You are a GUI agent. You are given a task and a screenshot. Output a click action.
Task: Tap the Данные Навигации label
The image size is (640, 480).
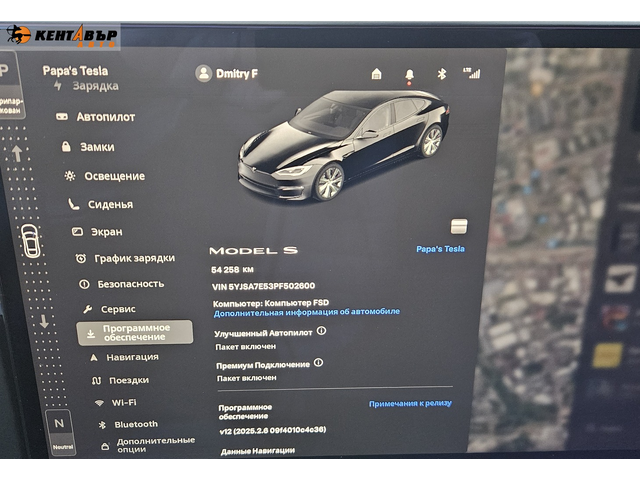click(x=258, y=451)
